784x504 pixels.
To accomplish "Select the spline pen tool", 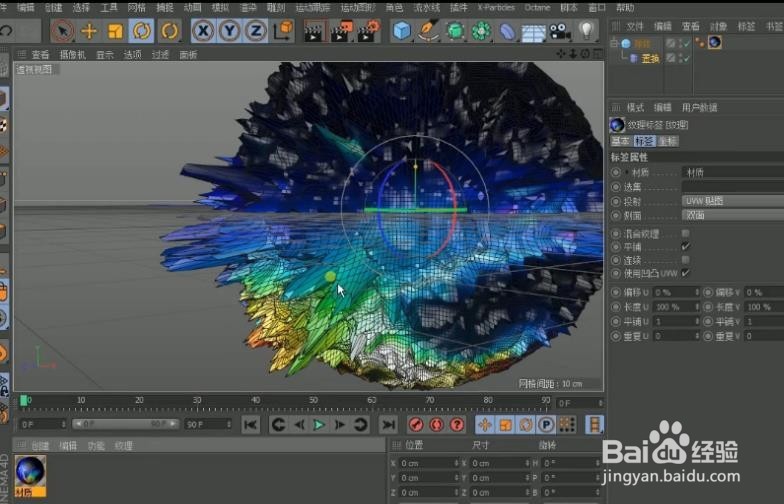I will coord(428,31).
